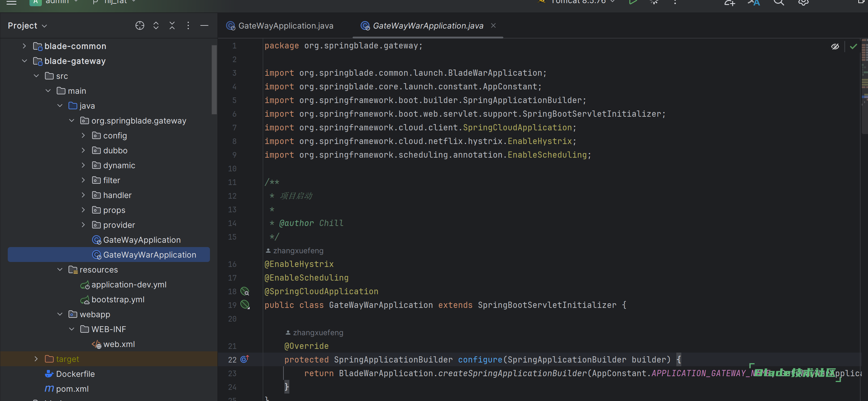Hide the Project tool window

coord(205,26)
